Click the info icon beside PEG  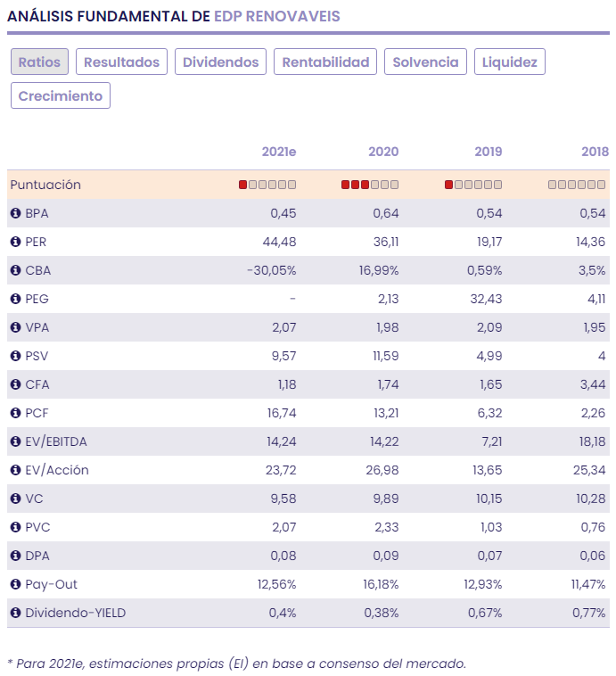click(15, 299)
